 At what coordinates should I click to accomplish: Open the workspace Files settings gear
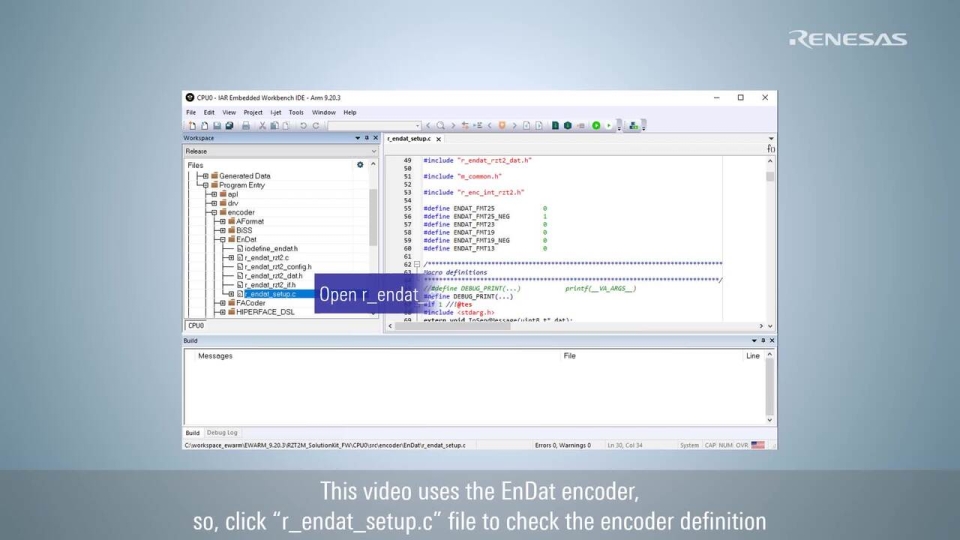tap(360, 164)
